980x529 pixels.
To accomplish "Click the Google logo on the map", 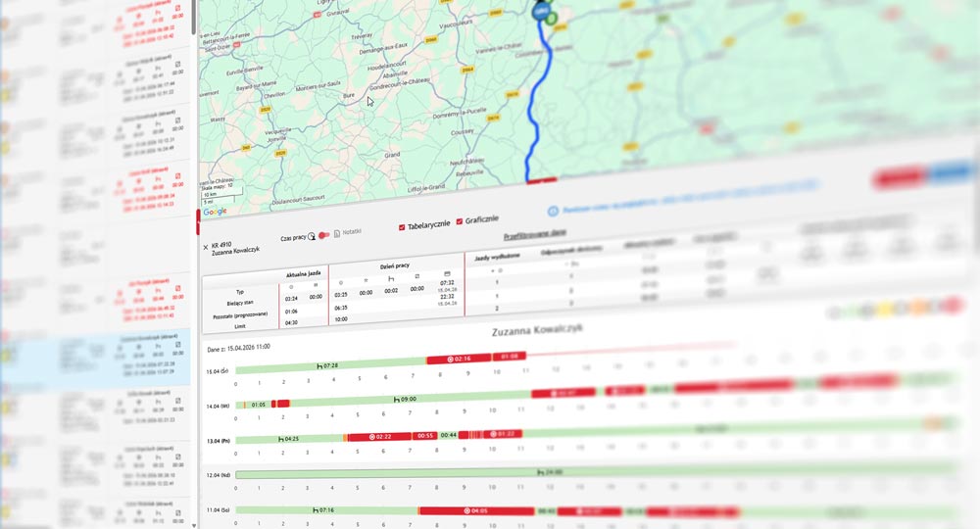I will coord(215,211).
